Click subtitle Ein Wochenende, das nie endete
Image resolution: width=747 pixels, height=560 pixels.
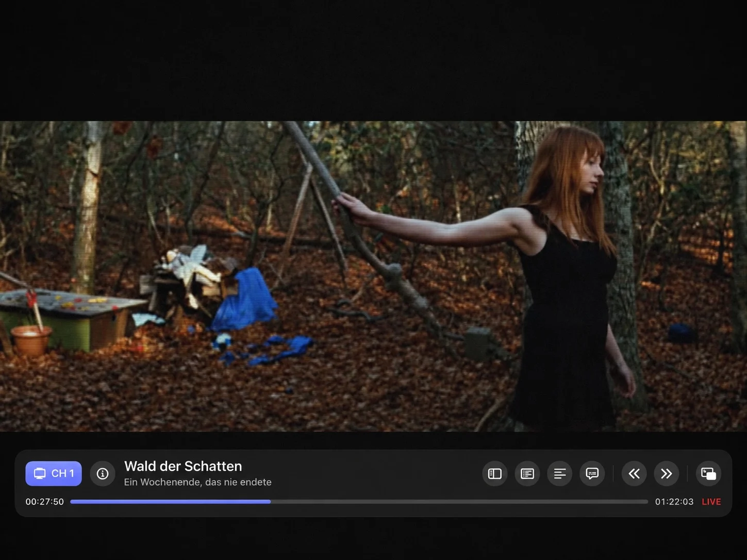click(x=197, y=482)
